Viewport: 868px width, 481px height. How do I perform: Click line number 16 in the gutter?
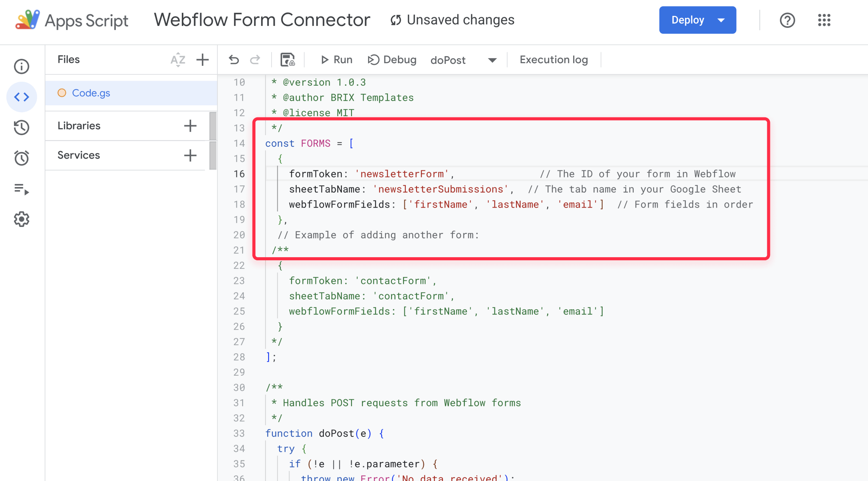239,174
